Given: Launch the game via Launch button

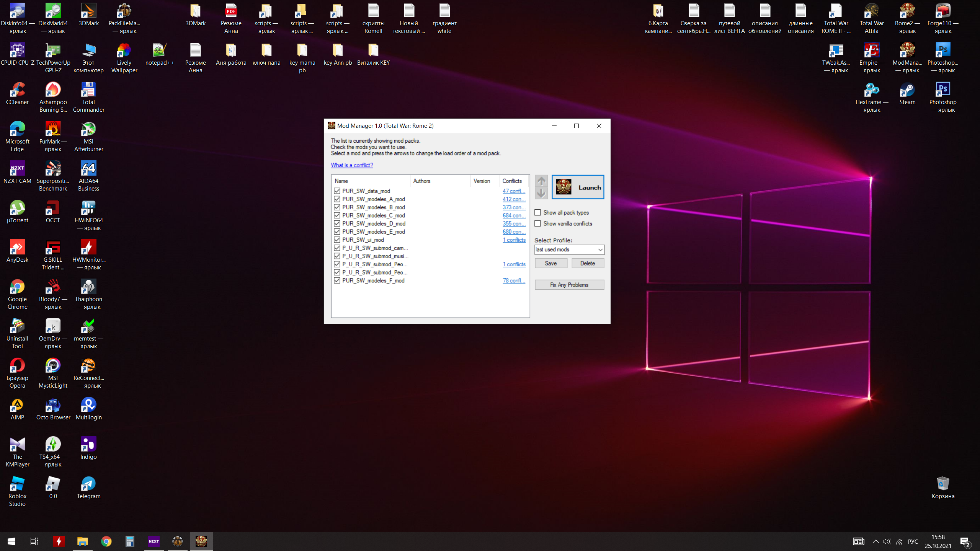Looking at the screenshot, I should (x=578, y=187).
